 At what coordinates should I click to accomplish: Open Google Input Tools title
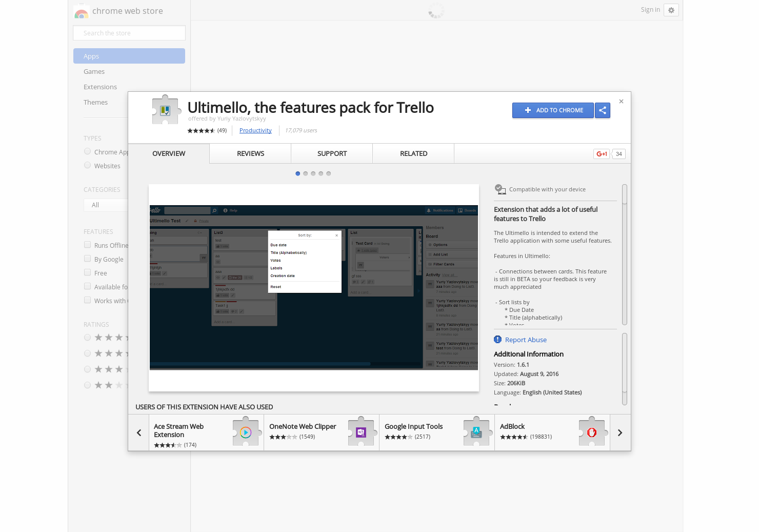coord(413,426)
